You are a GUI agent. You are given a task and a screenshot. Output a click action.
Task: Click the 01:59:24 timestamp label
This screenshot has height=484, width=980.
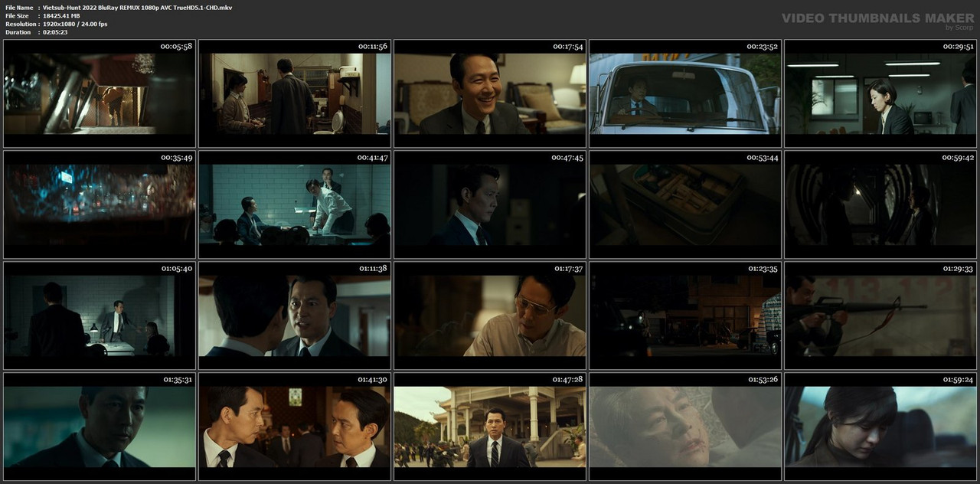click(x=958, y=380)
